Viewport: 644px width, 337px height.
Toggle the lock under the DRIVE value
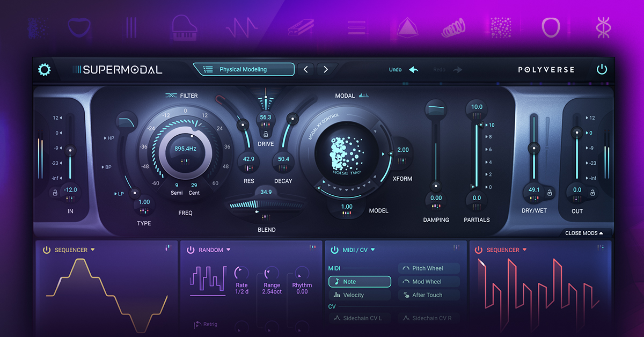coord(266,134)
